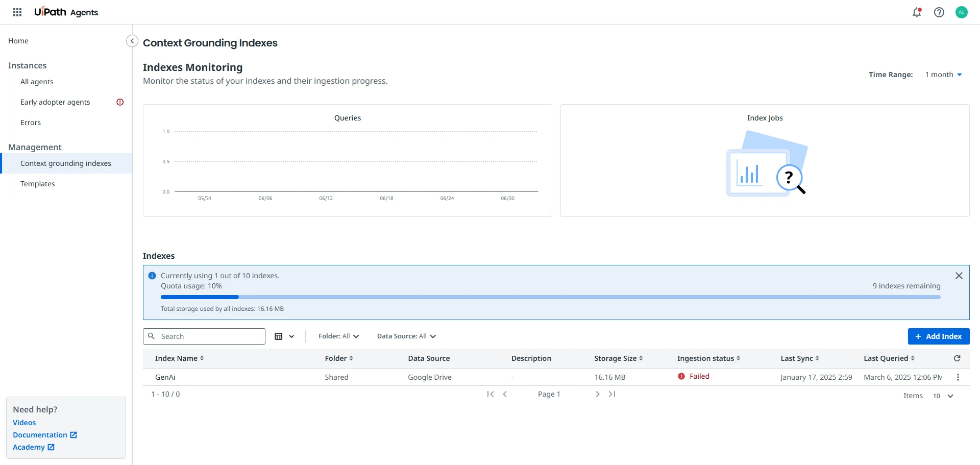Focus the index Search field
This screenshot has width=980, height=465.
tap(209, 336)
